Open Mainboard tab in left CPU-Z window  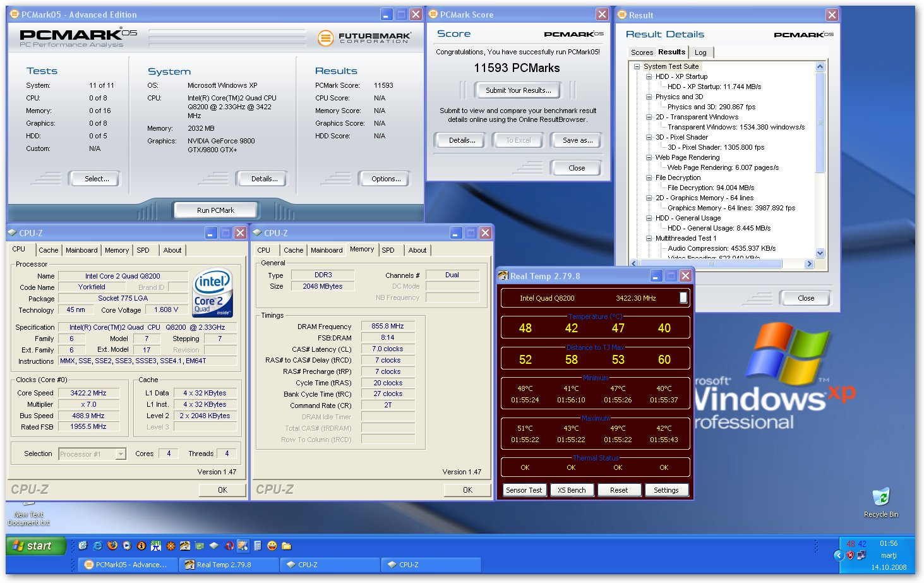point(81,250)
